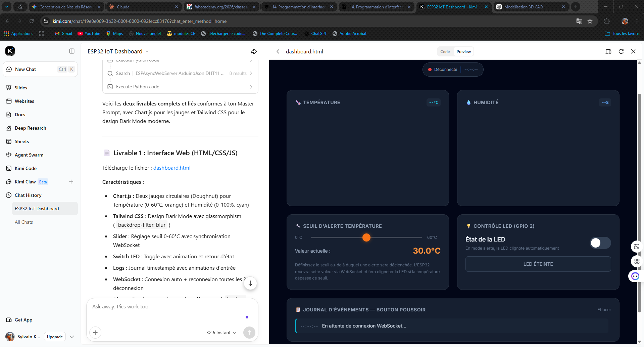This screenshot has width=644, height=347.
Task: Collapse the sidebar panel icon
Action: 72,51
